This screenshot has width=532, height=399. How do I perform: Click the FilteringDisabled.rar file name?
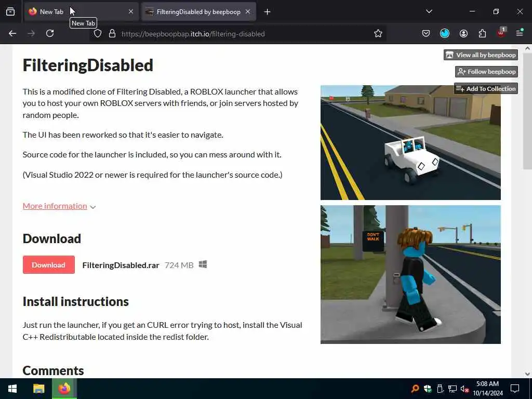point(121,265)
